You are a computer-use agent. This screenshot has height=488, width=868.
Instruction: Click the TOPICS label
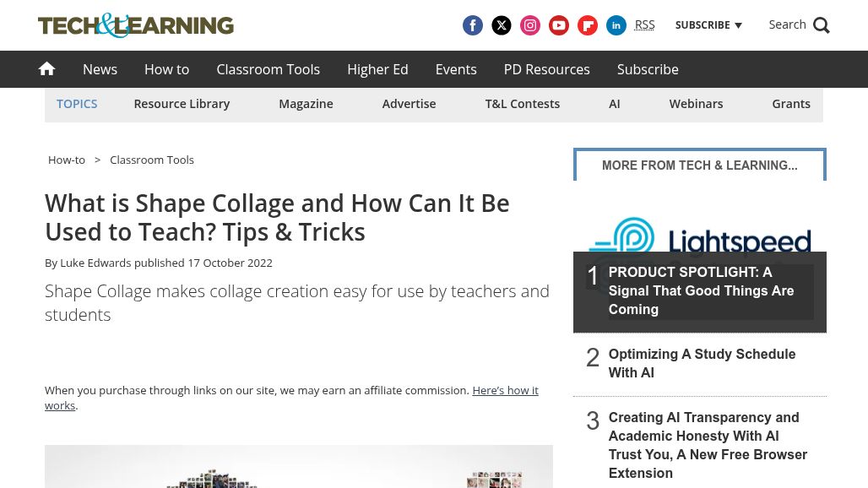(77, 104)
